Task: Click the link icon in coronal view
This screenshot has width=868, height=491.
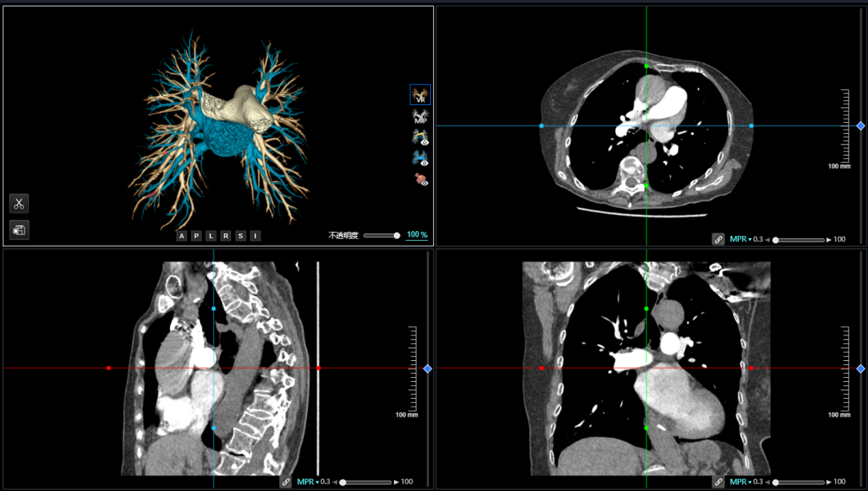Action: pos(718,482)
